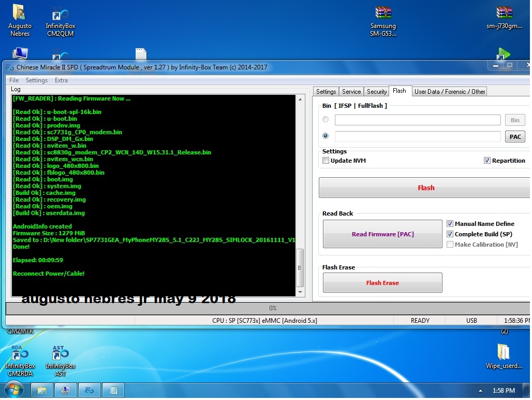Click the red Flash button
Image resolution: width=532 pixels, height=400 pixels.
coord(425,188)
